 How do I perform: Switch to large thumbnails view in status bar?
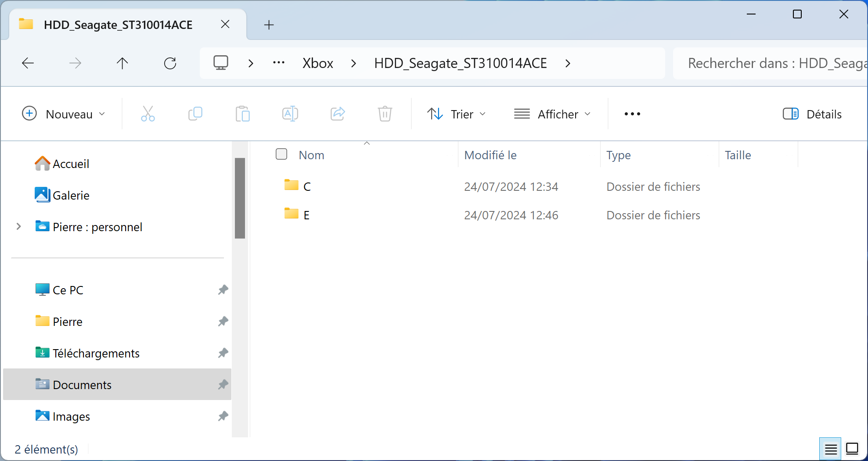(x=852, y=449)
